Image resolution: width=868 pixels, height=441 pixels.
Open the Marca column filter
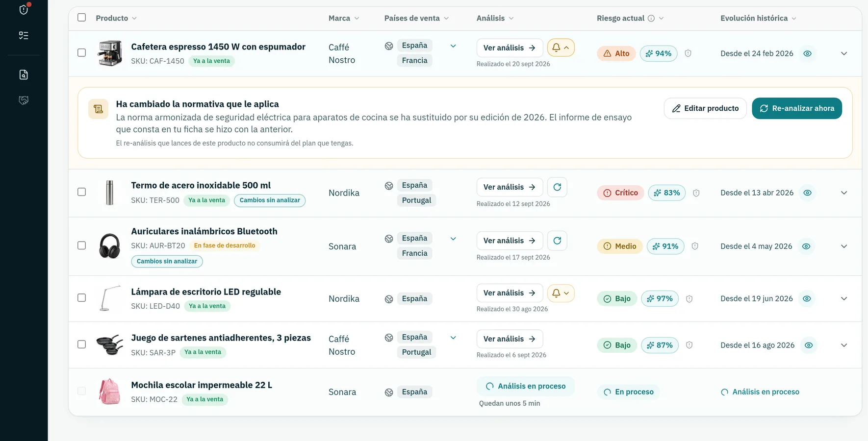coord(344,18)
